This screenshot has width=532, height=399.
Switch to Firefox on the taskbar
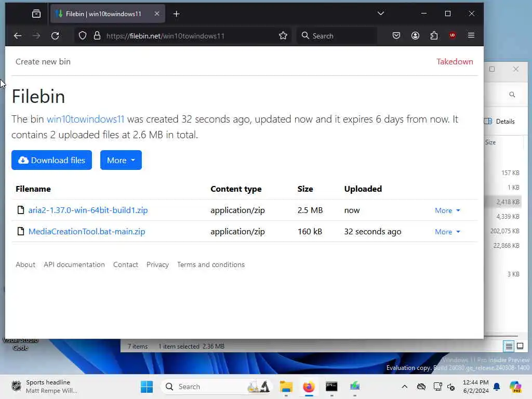309,387
